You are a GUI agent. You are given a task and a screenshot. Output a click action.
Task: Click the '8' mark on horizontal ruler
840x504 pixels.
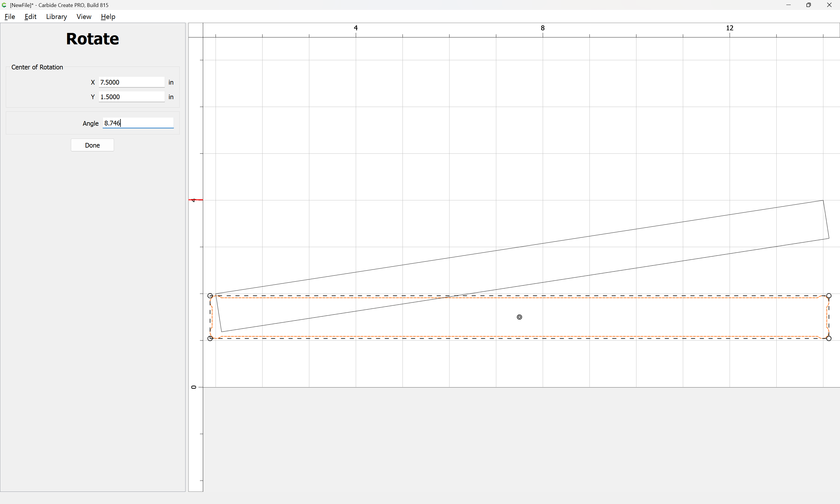tap(542, 28)
